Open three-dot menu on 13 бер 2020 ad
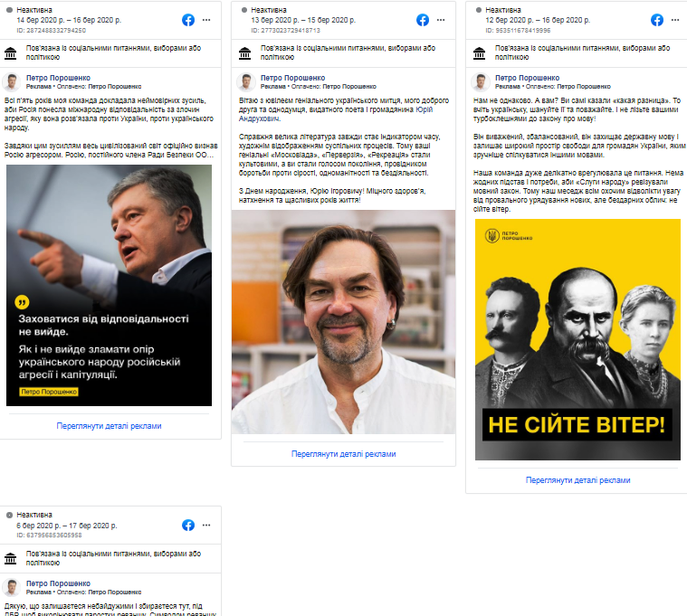This screenshot has width=687, height=616. point(441,20)
